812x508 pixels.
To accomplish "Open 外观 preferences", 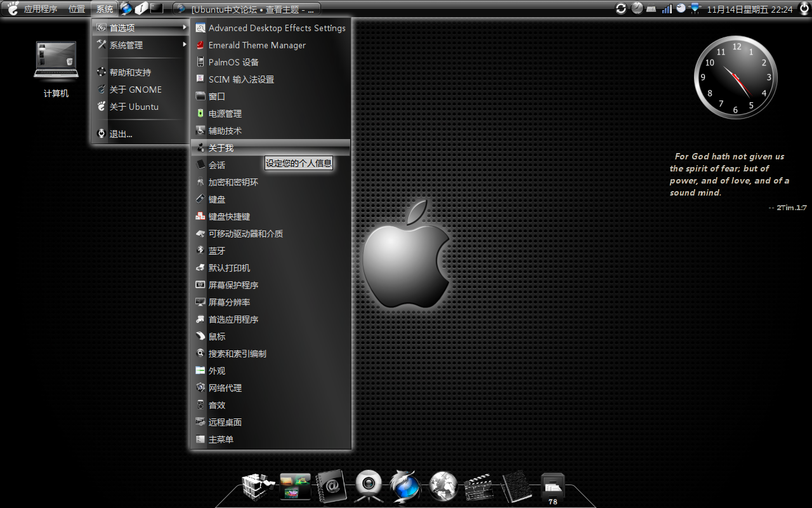I will click(271, 371).
